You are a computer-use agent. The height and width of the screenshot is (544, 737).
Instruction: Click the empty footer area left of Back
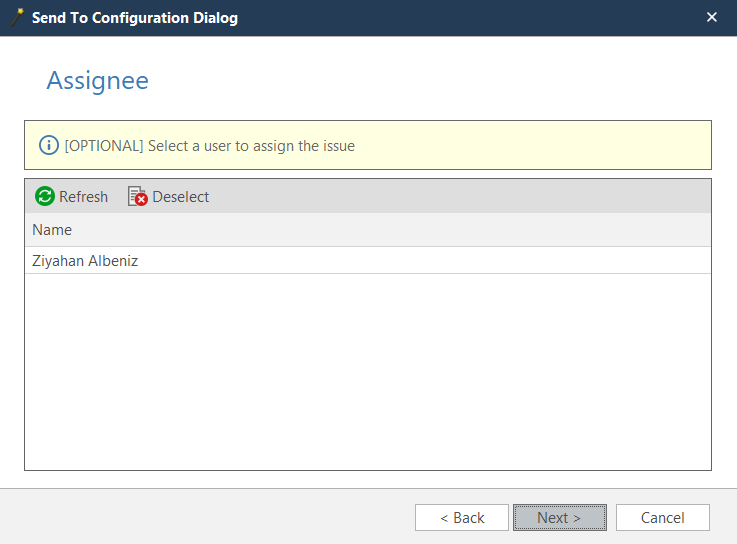(200, 518)
